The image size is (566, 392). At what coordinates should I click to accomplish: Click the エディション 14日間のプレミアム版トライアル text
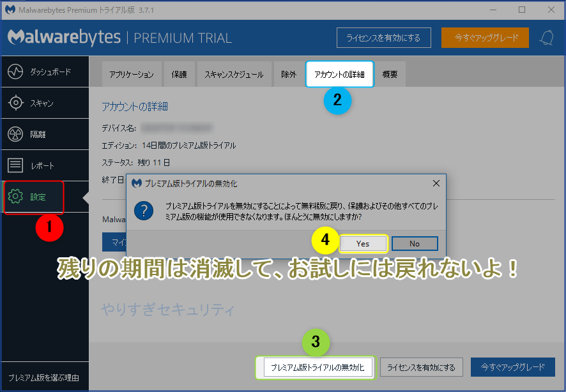click(x=169, y=146)
